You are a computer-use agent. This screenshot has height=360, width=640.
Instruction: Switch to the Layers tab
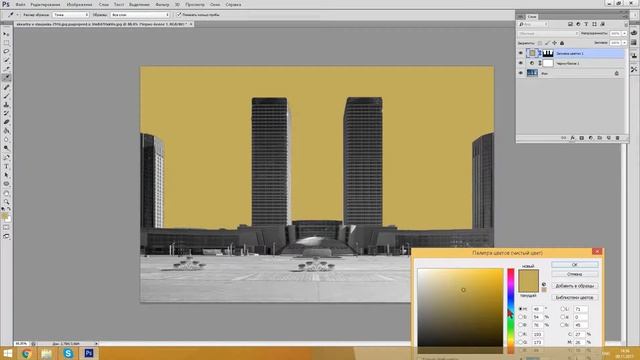click(532, 17)
